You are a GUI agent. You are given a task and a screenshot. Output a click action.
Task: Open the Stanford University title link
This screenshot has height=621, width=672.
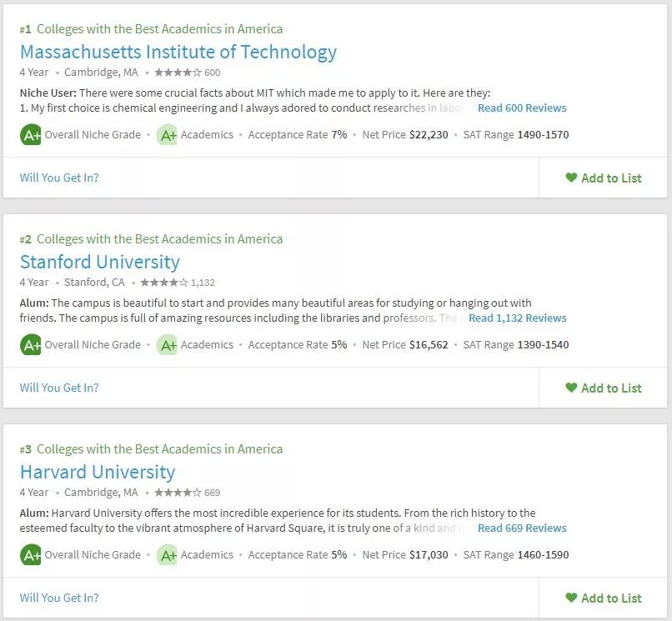tap(100, 262)
